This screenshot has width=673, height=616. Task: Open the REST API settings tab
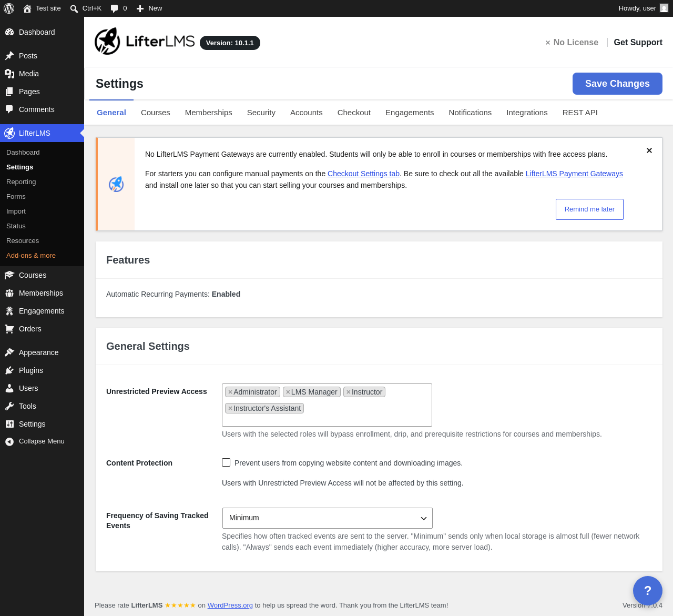[x=580, y=113]
